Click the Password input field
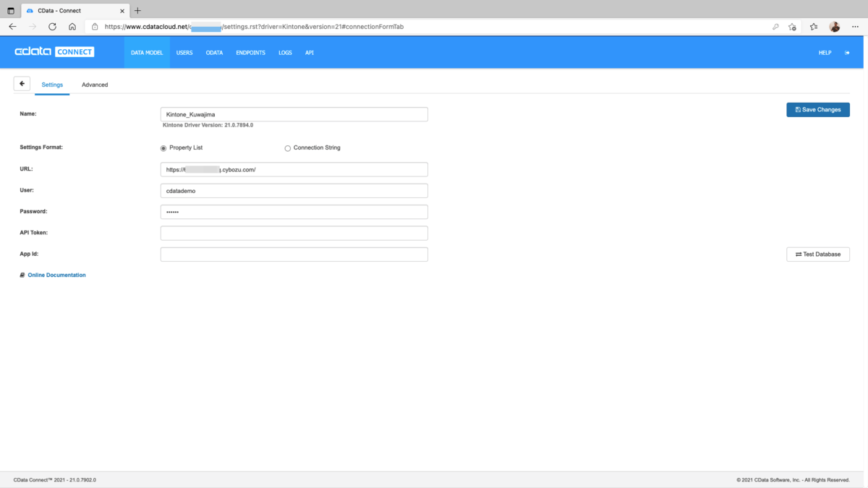868x488 pixels. (x=294, y=212)
